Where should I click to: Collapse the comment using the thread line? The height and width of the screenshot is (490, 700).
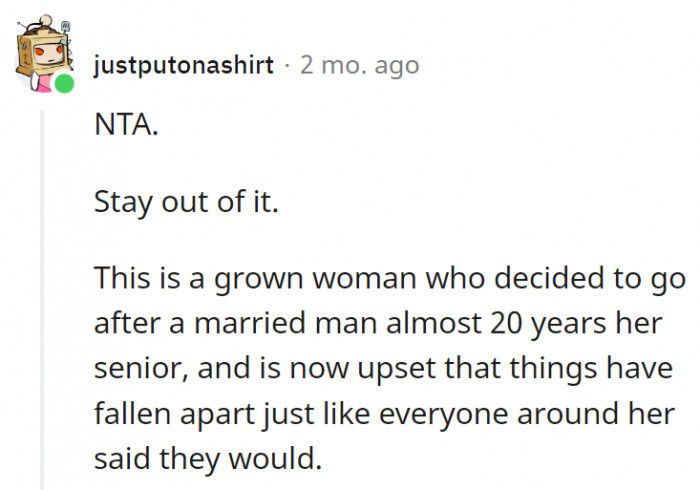click(x=41, y=300)
